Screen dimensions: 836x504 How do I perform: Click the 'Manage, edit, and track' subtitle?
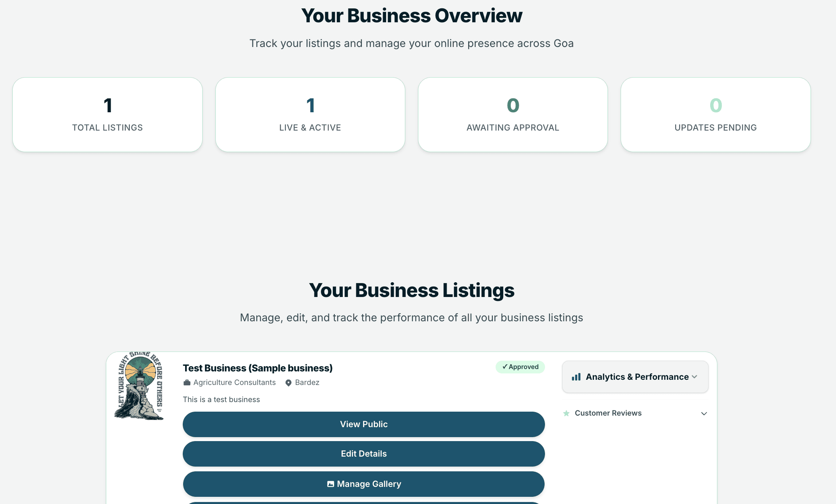tap(412, 317)
